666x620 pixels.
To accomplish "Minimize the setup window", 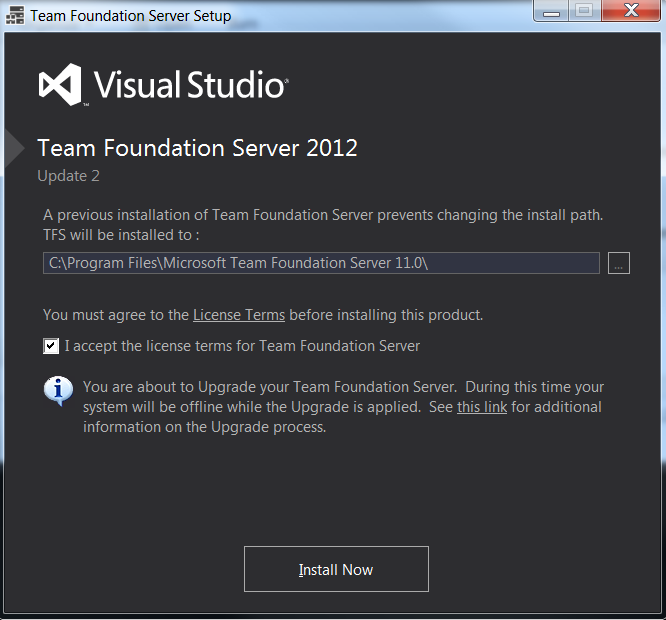I will pyautogui.click(x=551, y=11).
